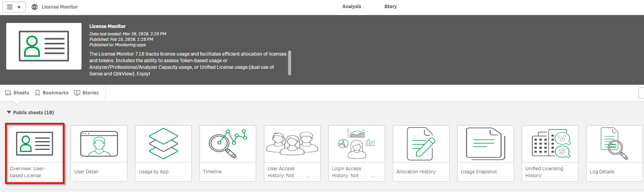Screen dimensions: 644x192
Task: Click the License Monitor app icon in header
Action: 35,7
